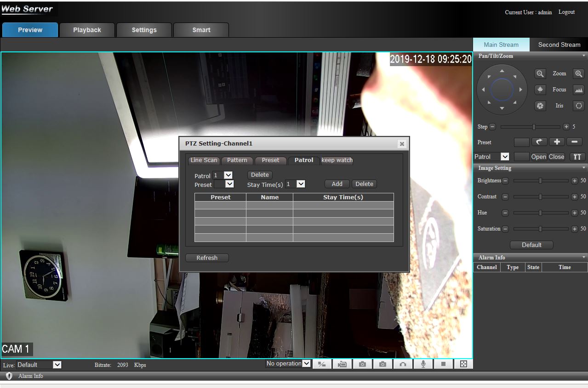This screenshot has height=388, width=588.
Task: Adjust the Brightness slider handle
Action: point(540,181)
